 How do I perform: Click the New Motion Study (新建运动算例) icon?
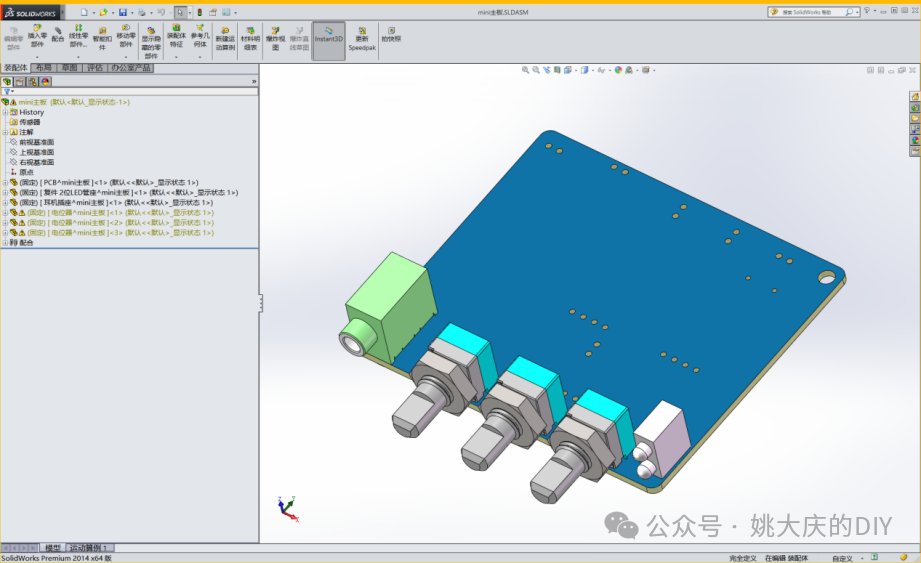tap(224, 38)
